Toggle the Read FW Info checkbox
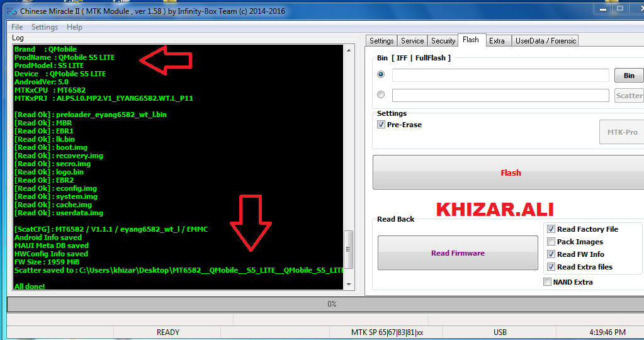This screenshot has height=340, width=644. click(551, 254)
